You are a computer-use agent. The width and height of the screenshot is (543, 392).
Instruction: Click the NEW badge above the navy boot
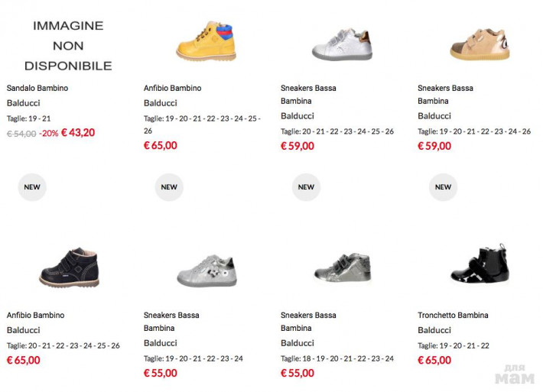[32, 186]
